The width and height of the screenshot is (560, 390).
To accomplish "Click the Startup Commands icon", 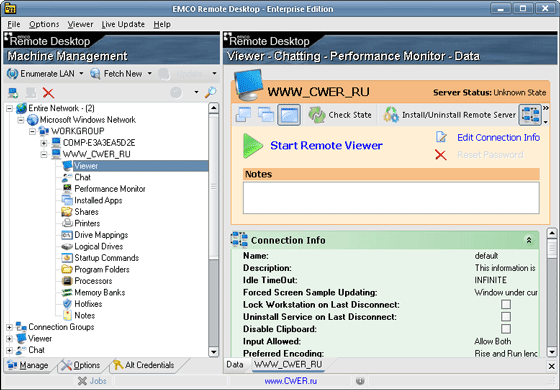I will click(67, 258).
